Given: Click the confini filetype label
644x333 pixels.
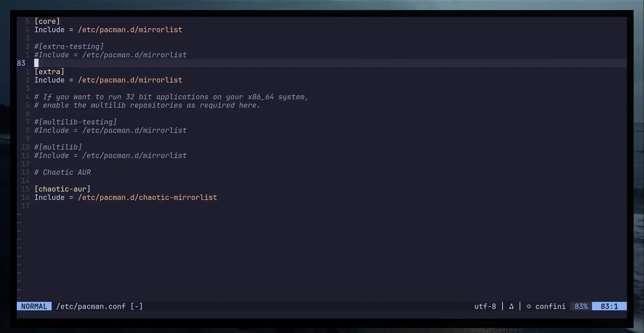Looking at the screenshot, I should tap(550, 306).
